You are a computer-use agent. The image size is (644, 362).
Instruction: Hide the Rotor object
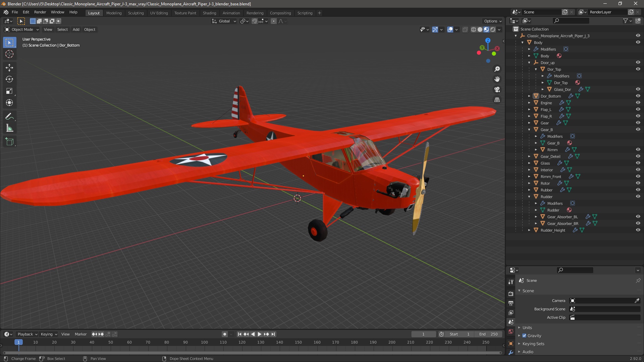coord(638,183)
